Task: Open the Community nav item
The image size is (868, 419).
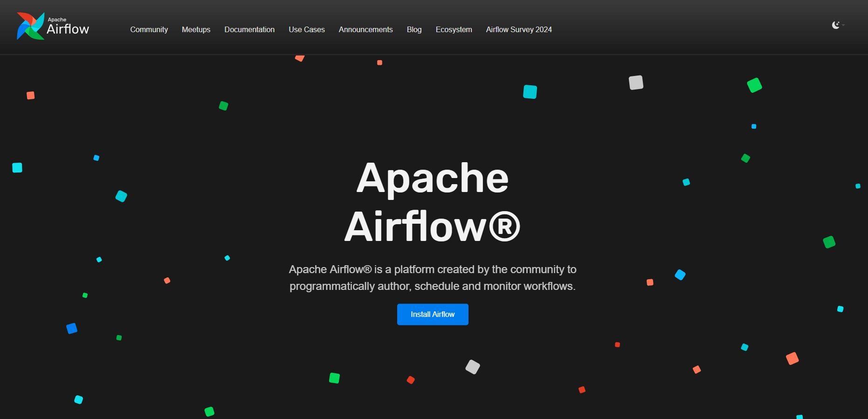Action: click(x=149, y=29)
